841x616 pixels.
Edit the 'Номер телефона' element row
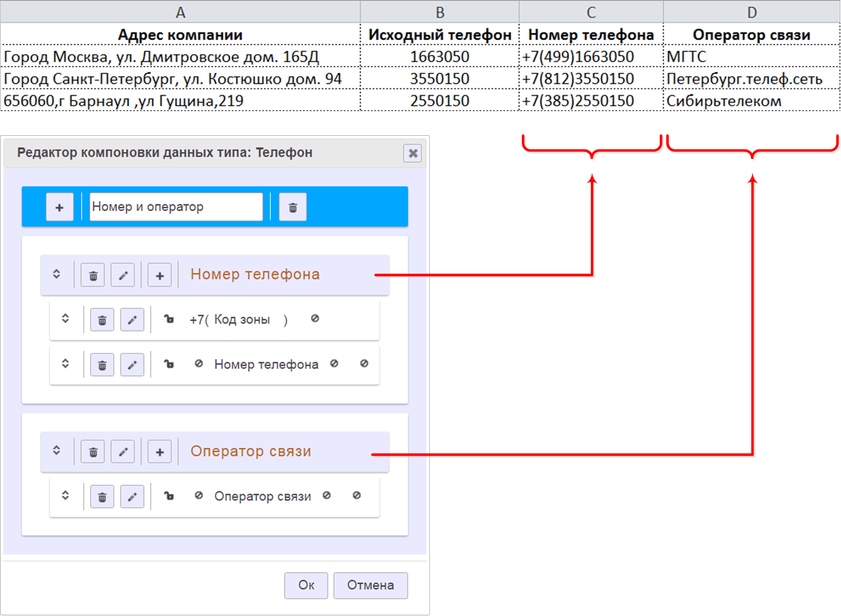click(x=132, y=365)
